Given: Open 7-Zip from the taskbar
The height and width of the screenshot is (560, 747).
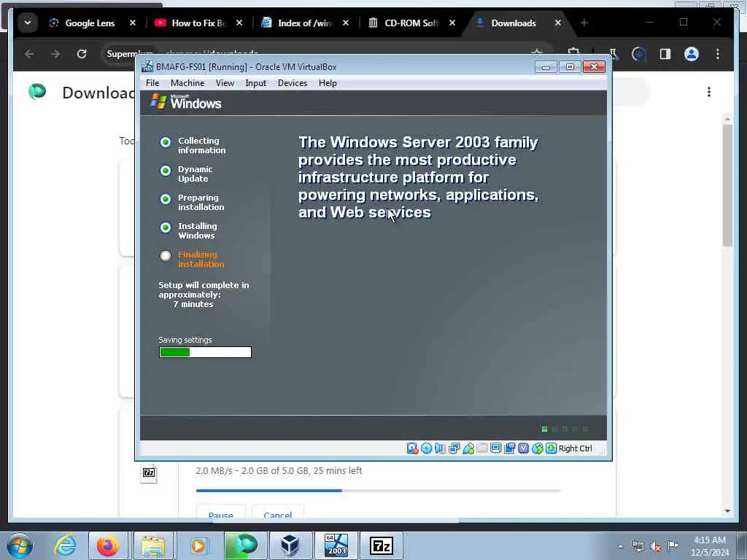Looking at the screenshot, I should tap(381, 545).
